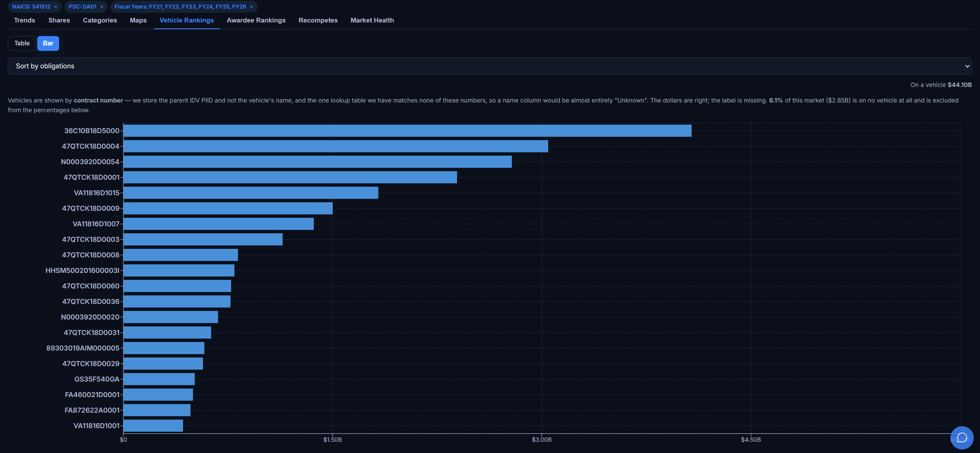Viewport: 980px width, 453px height.
Task: Remove the Fiscal Years filter chip
Action: [251, 7]
